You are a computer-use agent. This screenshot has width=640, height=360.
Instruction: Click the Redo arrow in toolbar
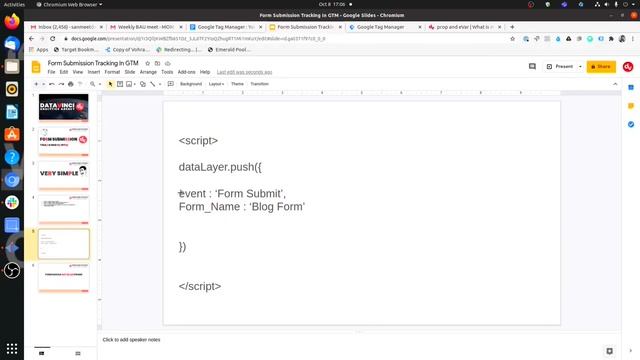(61, 84)
